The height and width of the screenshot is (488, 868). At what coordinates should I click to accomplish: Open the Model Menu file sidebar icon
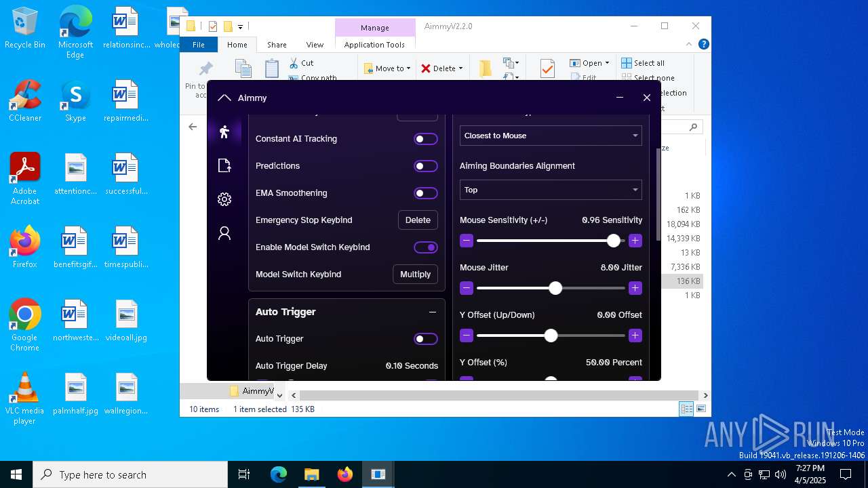(x=224, y=165)
